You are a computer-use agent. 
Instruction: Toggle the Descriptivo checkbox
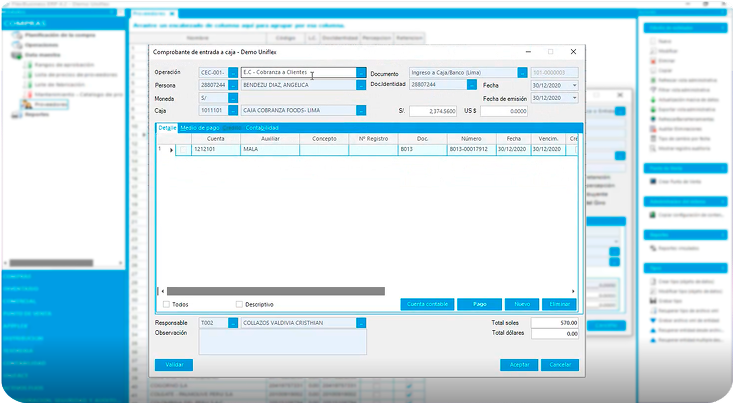pos(239,304)
